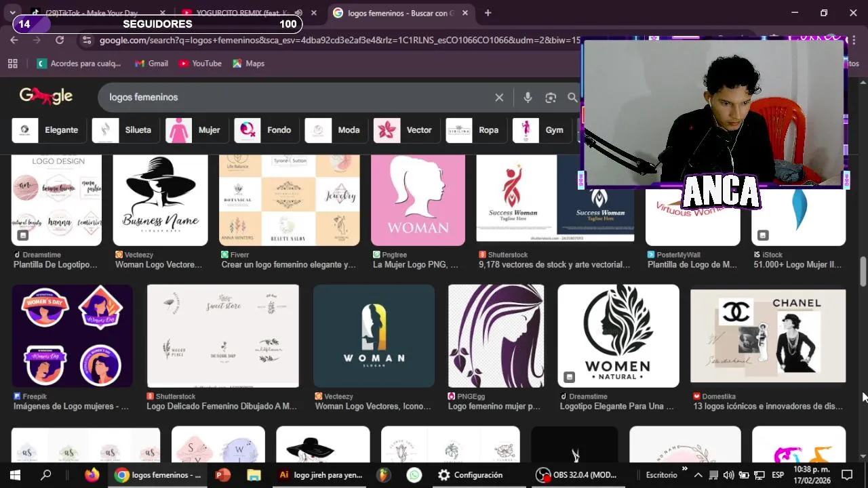The height and width of the screenshot is (488, 868).
Task: Expand the Escritorio toolbar chevron
Action: pos(684,469)
